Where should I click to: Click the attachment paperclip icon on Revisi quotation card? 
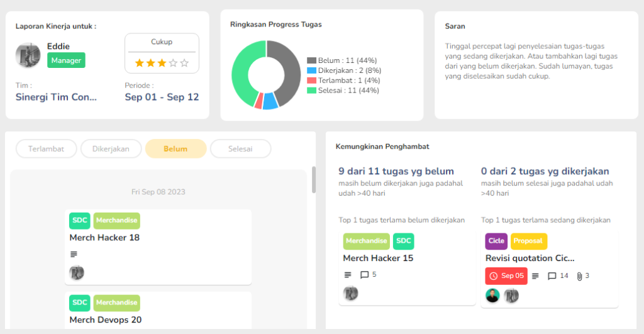(579, 276)
